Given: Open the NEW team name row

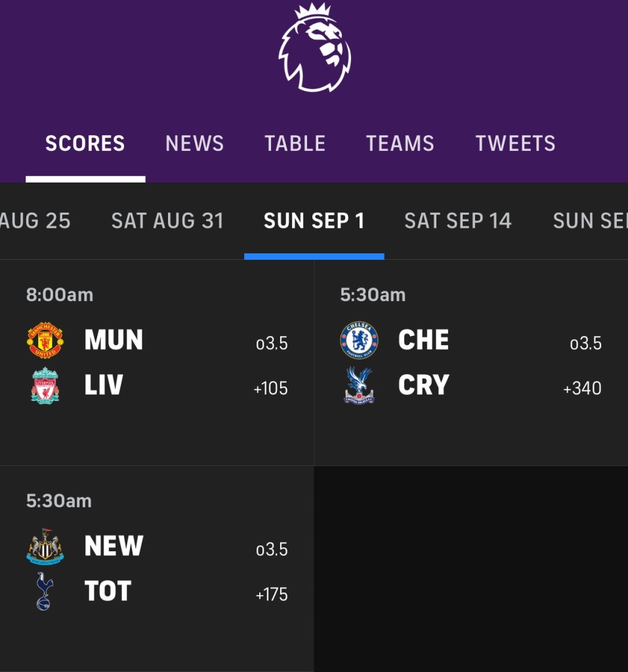Looking at the screenshot, I should tap(114, 546).
